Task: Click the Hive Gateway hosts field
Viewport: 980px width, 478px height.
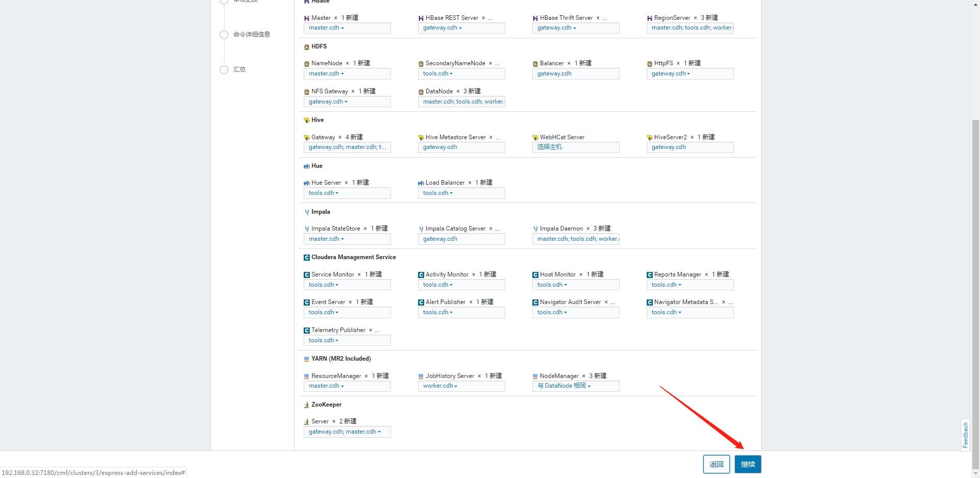Action: pos(347,147)
